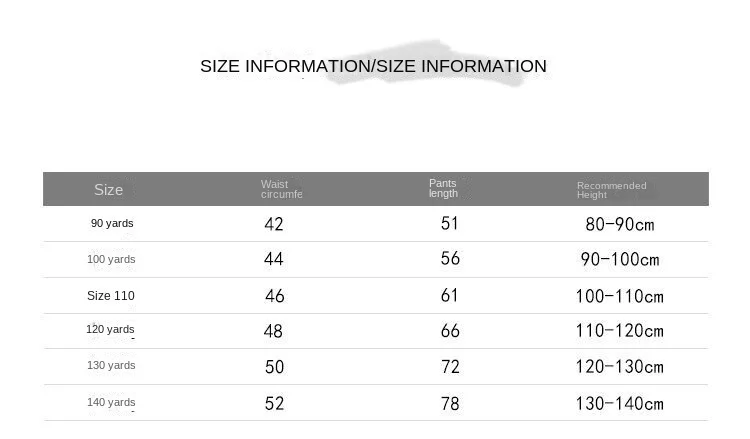Click waist value 52
This screenshot has width=750, height=439.
[275, 403]
